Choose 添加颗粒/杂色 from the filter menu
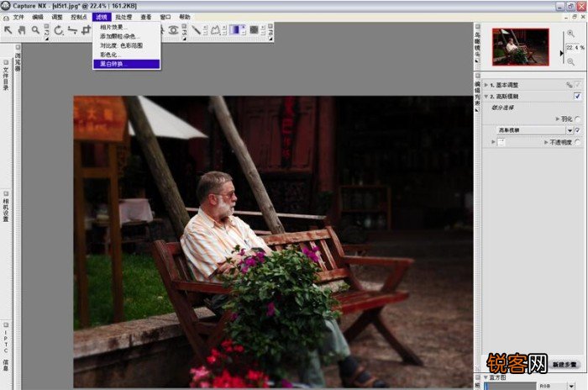This screenshot has width=588, height=390. 127,36
